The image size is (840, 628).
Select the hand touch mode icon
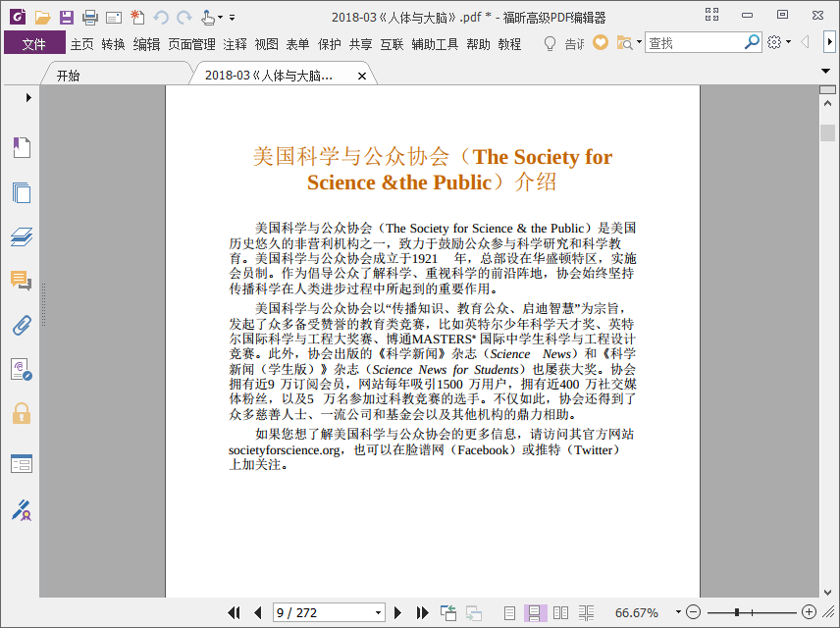(208, 18)
